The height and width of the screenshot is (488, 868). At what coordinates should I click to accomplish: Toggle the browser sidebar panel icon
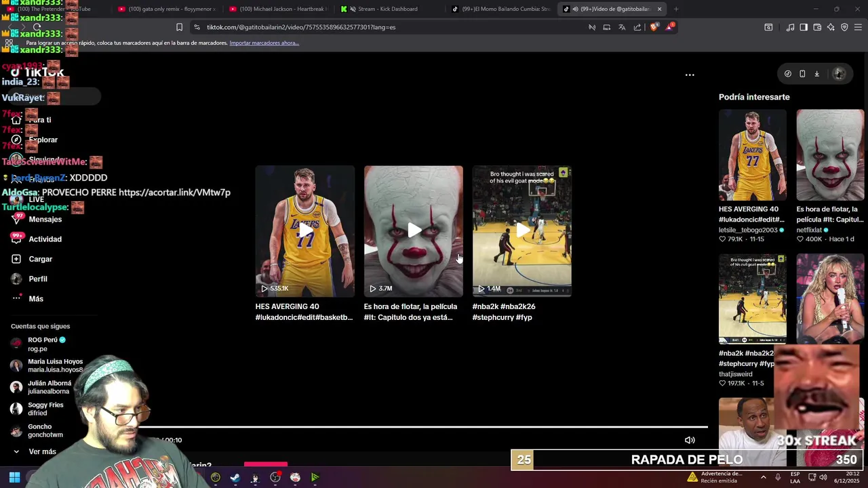tap(804, 27)
